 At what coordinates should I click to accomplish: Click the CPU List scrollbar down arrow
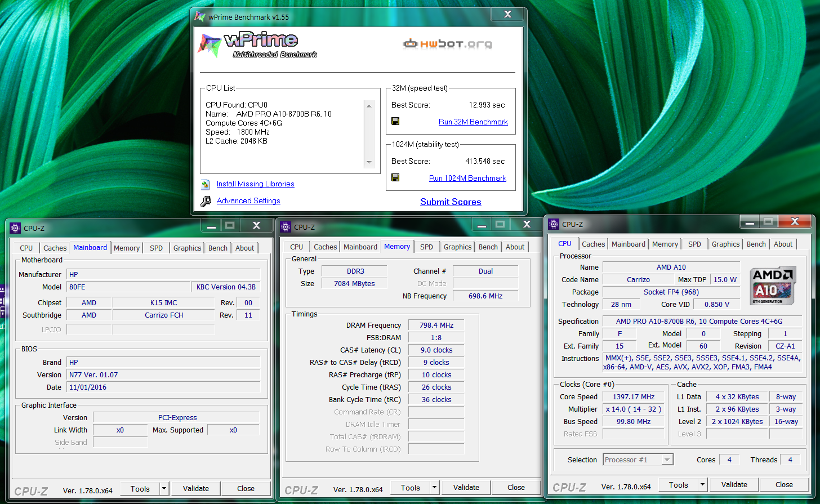click(369, 162)
